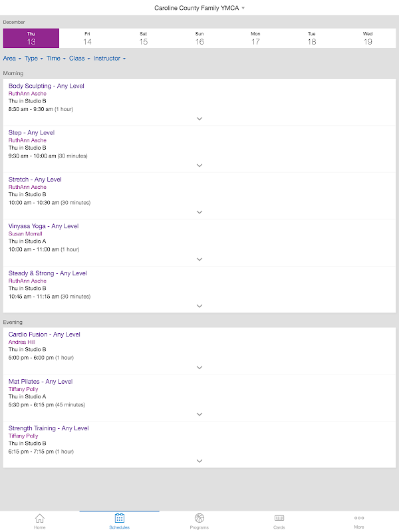This screenshot has width=399, height=532.
Task: Tap the Home icon in bottom bar
Action: 40,519
